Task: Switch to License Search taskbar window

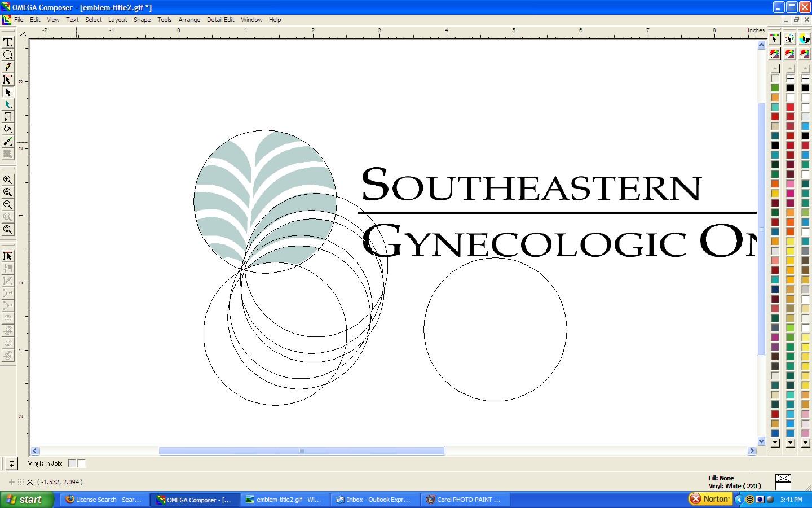Action: 105,500
